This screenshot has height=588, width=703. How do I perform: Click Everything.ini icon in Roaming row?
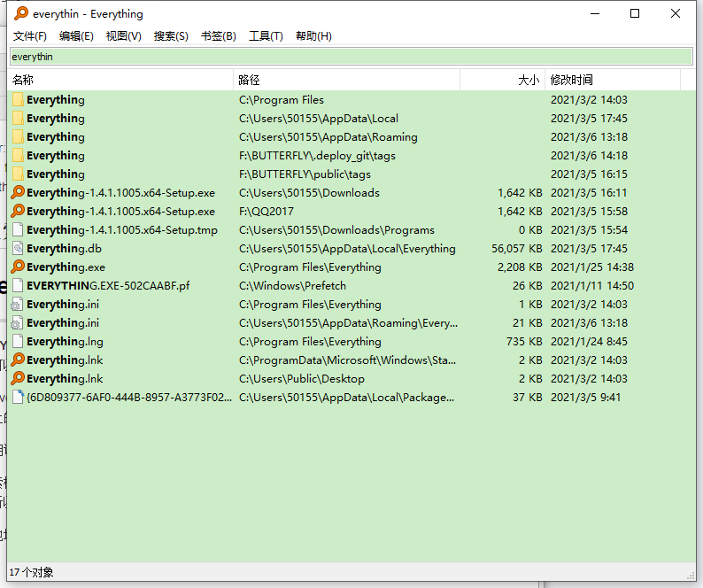17,323
